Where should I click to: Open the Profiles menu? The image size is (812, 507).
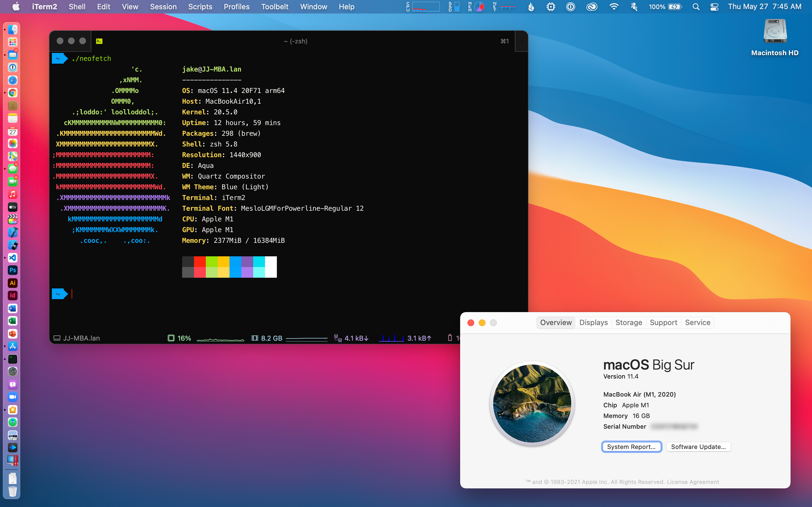click(x=237, y=7)
